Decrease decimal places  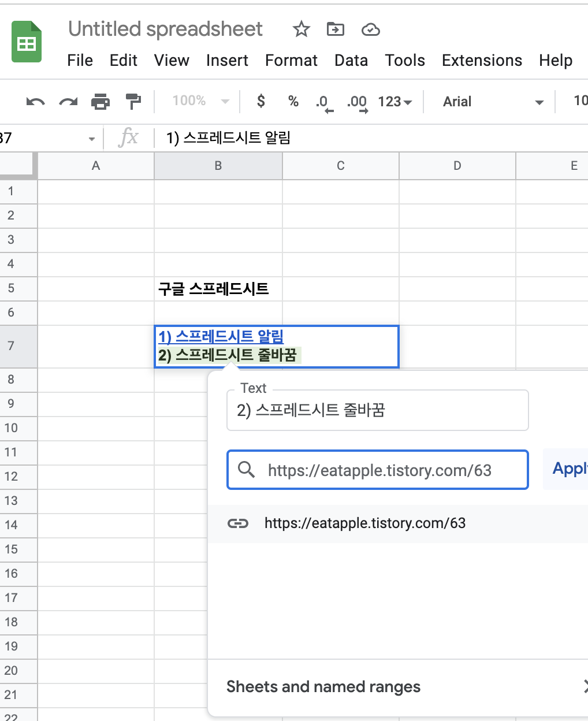click(x=324, y=103)
